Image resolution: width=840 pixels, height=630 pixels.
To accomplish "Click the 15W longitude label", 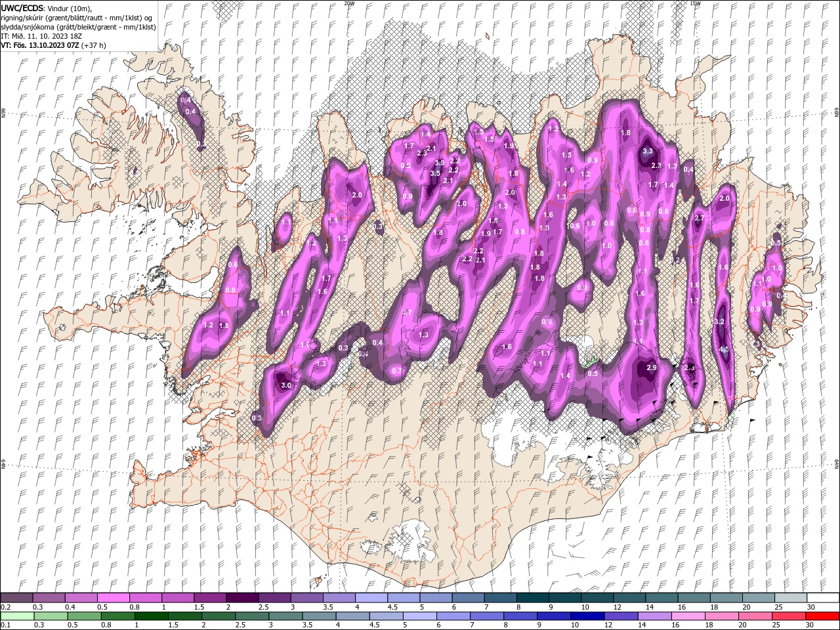I will 695,3.
